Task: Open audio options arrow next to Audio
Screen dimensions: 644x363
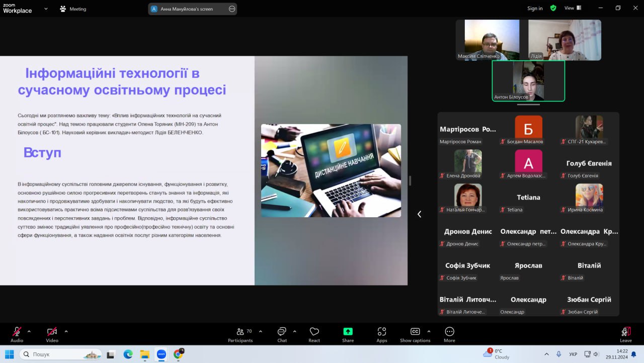Action: [29, 331]
